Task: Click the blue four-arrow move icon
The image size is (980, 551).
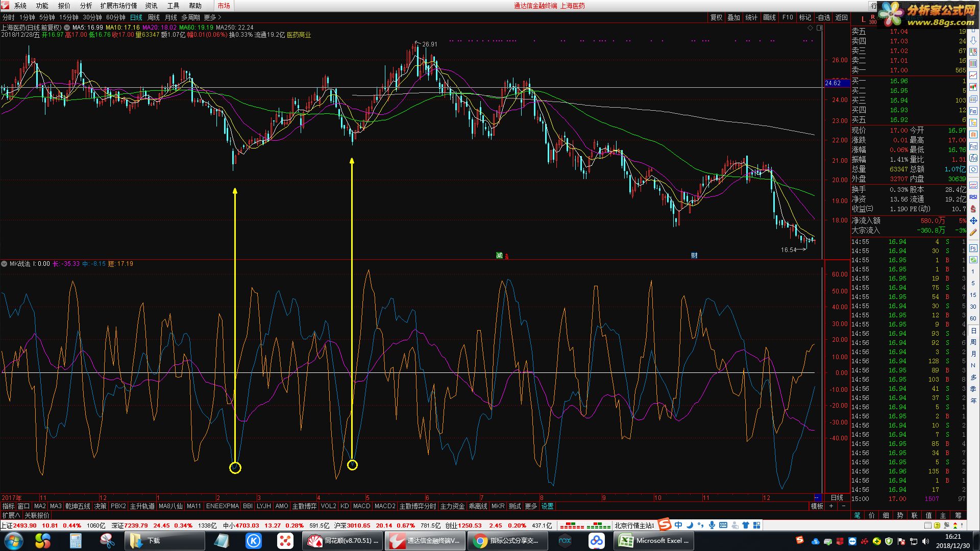Action: (x=973, y=221)
